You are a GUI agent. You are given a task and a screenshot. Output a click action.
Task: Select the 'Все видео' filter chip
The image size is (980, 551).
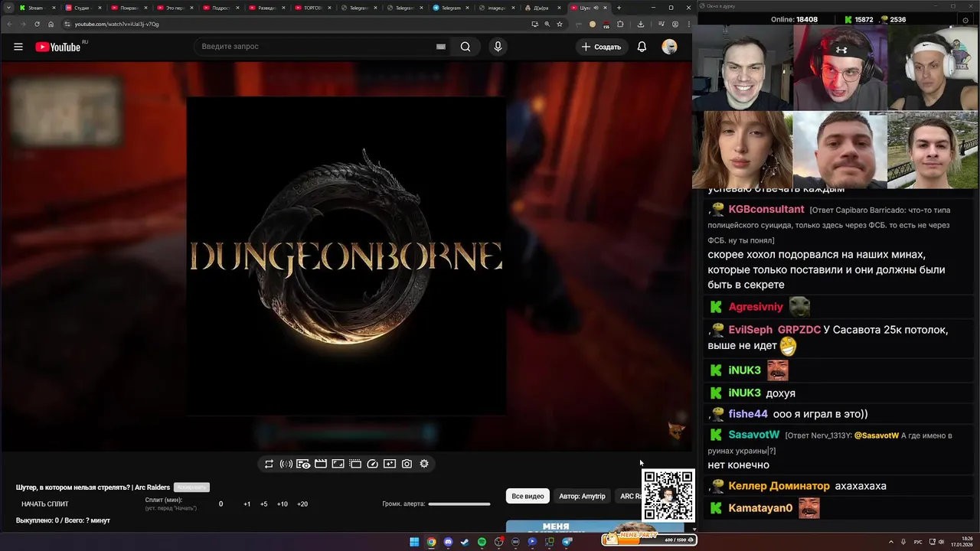tap(528, 497)
